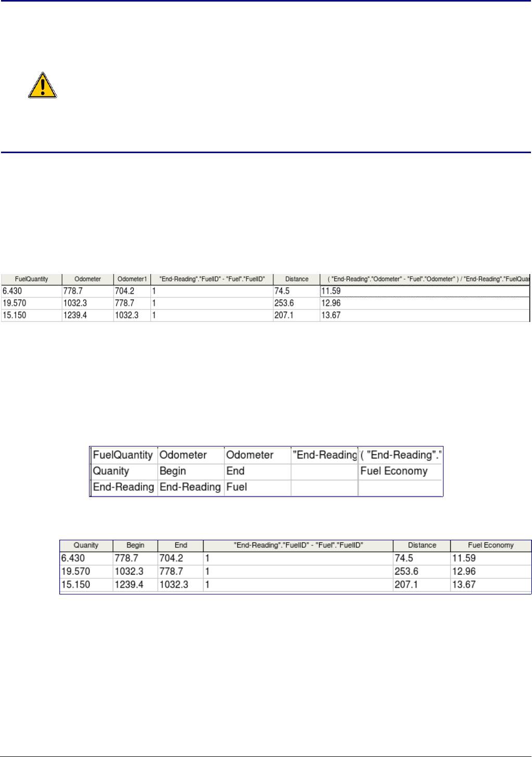Viewport: 532px width, 757px height.
Task: Select the End column header in final table
Action: point(181,545)
